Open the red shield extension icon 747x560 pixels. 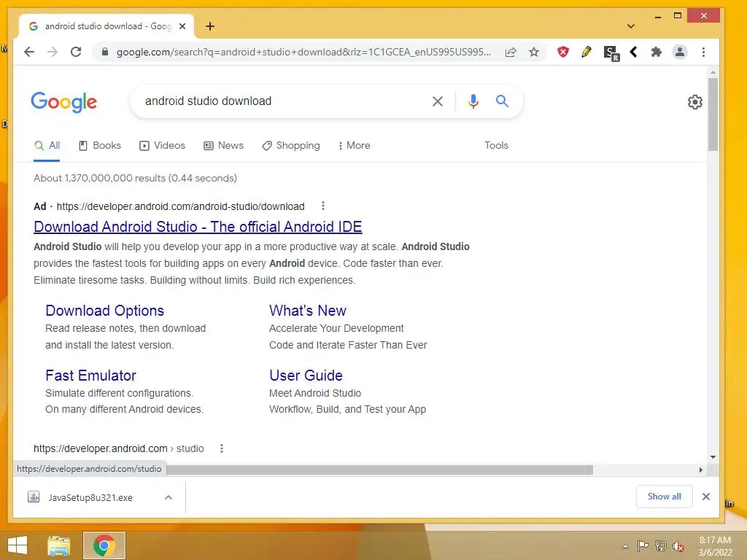tap(563, 52)
